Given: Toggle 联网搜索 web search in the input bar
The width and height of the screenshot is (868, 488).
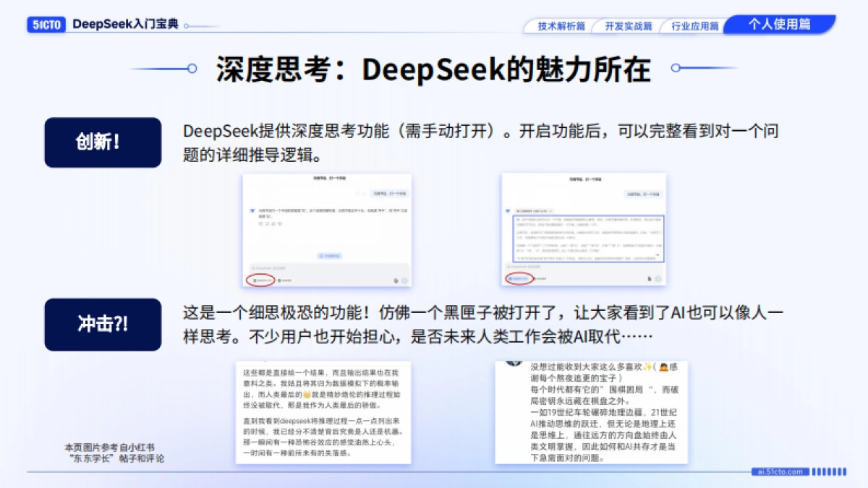Looking at the screenshot, I should [x=284, y=280].
